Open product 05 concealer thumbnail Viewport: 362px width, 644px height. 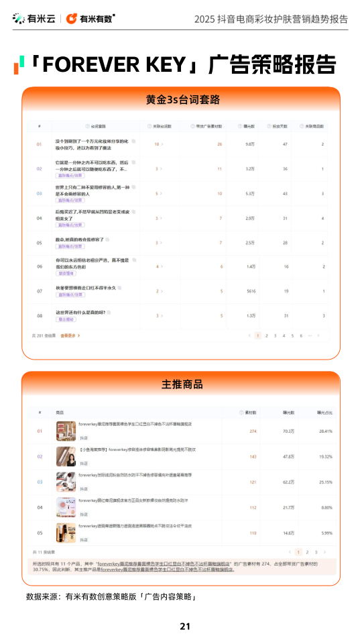(x=66, y=533)
